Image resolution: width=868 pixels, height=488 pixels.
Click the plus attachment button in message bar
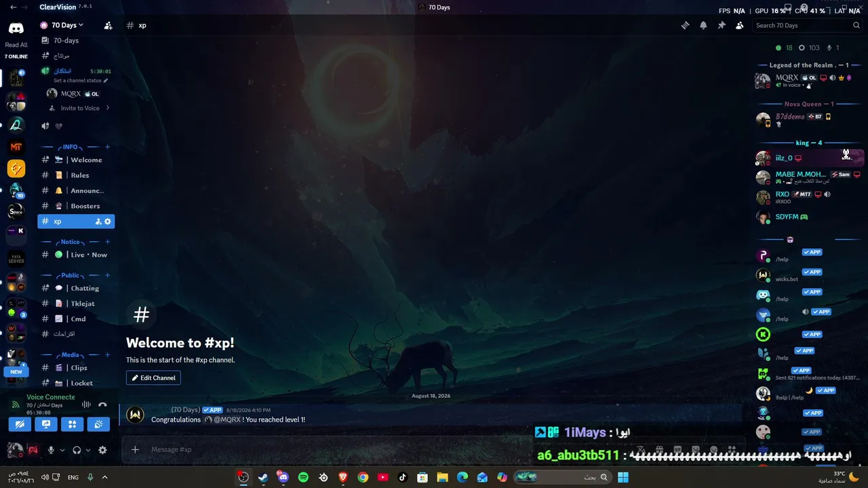pos(135,449)
